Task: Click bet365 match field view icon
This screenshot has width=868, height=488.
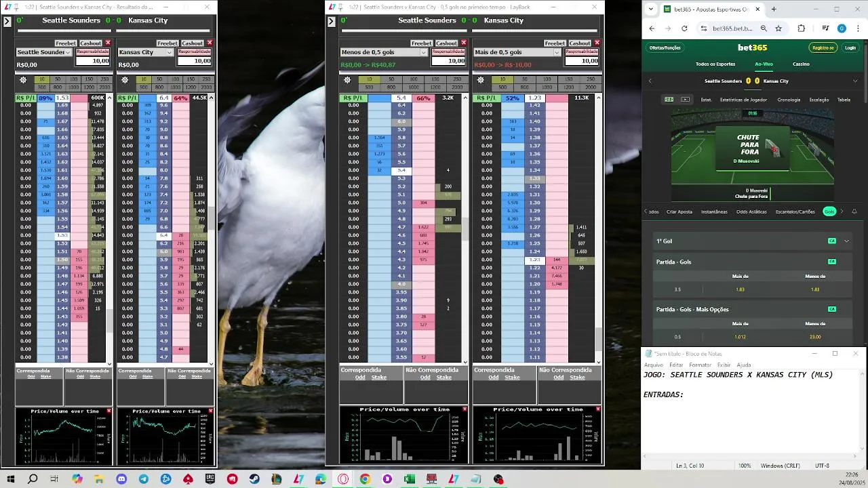Action: [669, 100]
